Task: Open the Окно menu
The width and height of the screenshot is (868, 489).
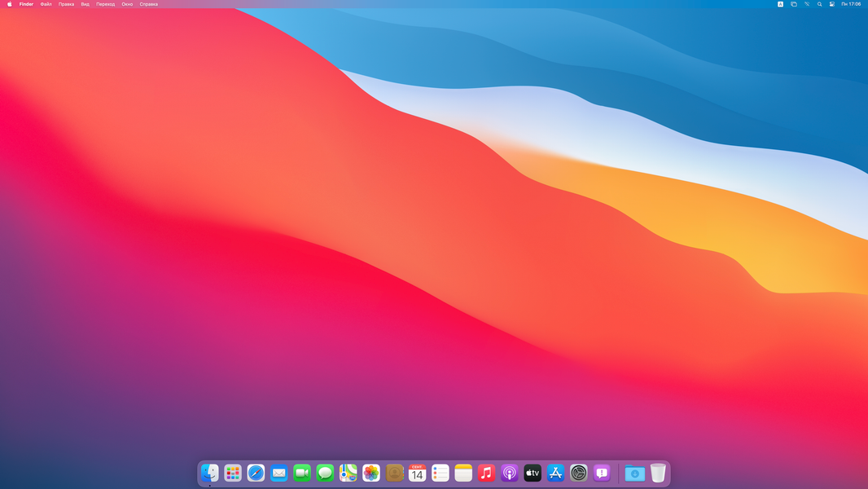Action: 127,4
